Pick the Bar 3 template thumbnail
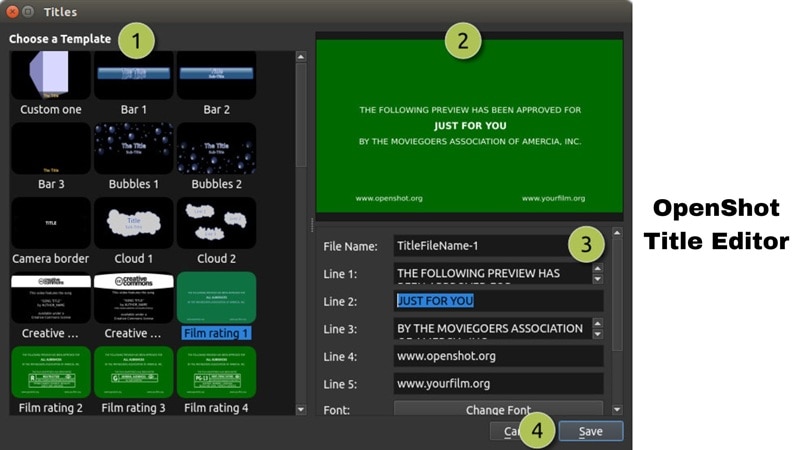 point(51,148)
